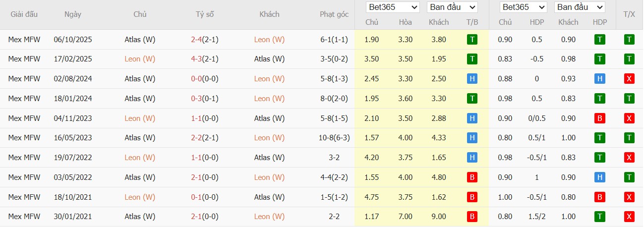Click the Tỷ số column header
The width and height of the screenshot is (644, 227).
[205, 14]
